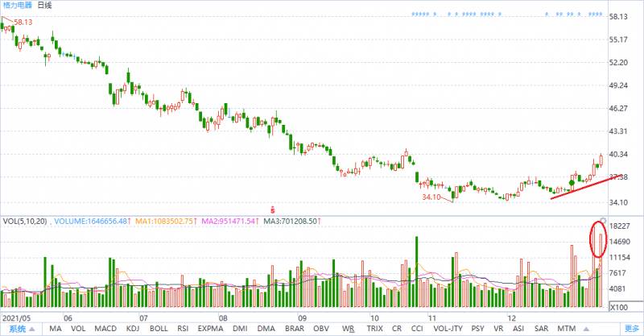Click the red marker icon below the September candles
644x336 pixels.
(x=272, y=209)
